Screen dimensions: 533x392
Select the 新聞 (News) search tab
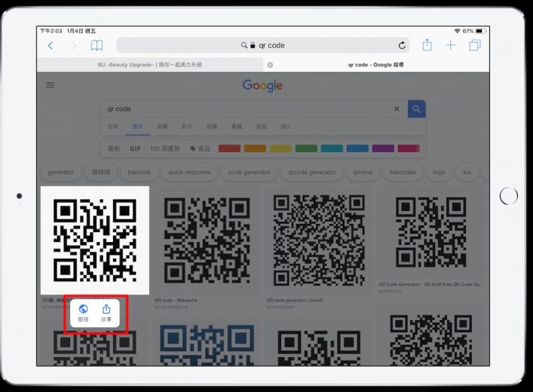[161, 126]
